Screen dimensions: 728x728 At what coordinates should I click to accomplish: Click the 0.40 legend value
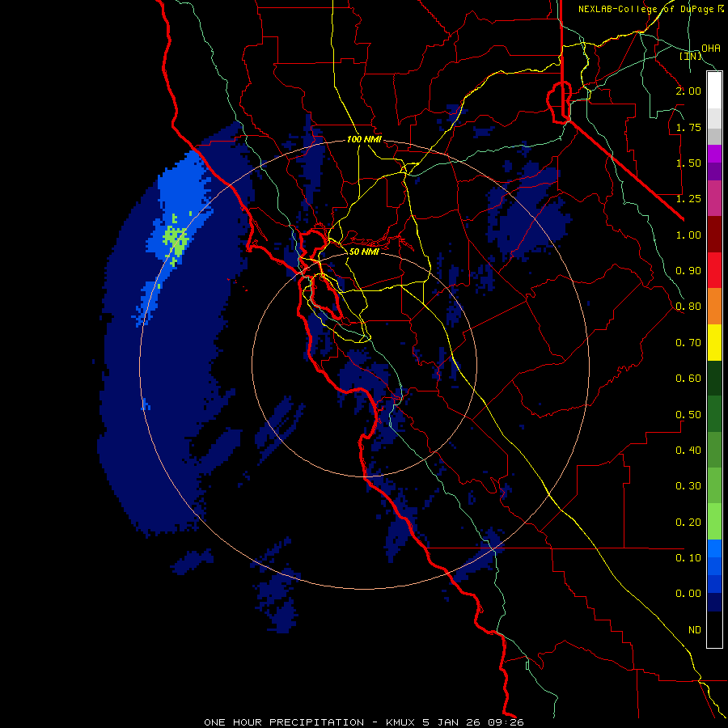pos(688,451)
